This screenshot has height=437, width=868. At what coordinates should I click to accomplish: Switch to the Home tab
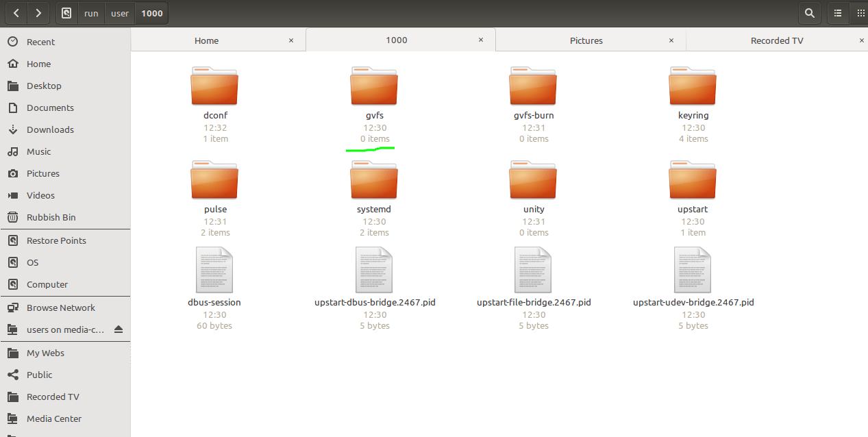click(206, 40)
